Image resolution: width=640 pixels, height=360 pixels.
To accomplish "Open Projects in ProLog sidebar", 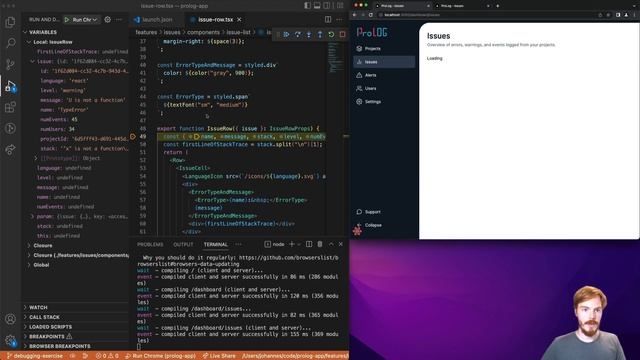I will 384,49.
